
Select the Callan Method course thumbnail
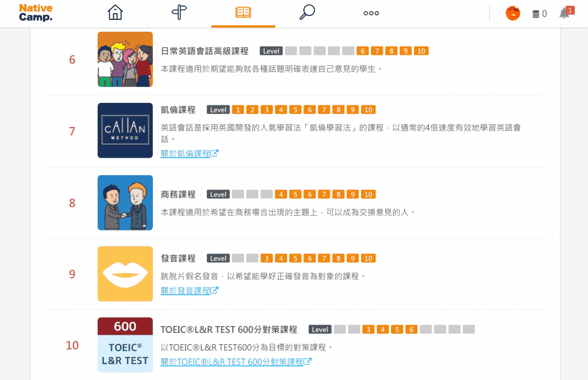click(x=125, y=131)
